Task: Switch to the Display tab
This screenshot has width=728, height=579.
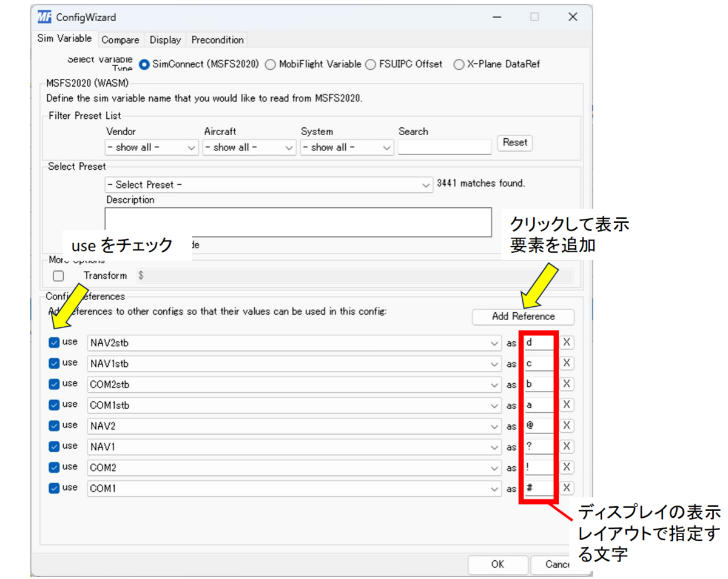Action: point(164,39)
